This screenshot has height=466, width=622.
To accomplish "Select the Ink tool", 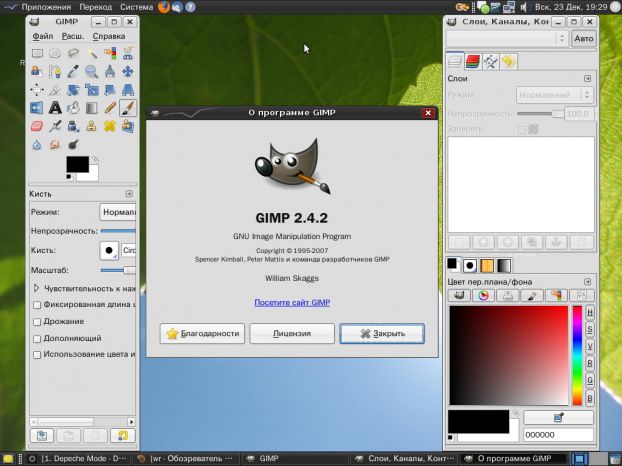I will [73, 126].
